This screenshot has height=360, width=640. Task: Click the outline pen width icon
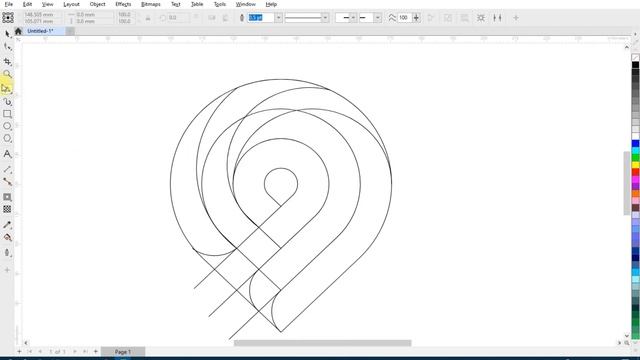pyautogui.click(x=242, y=18)
